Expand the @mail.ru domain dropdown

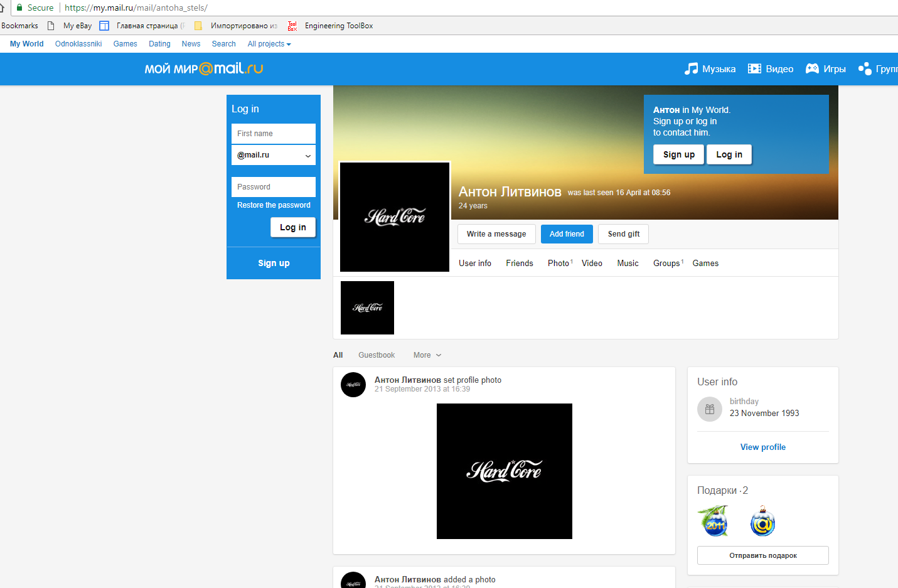coord(274,155)
